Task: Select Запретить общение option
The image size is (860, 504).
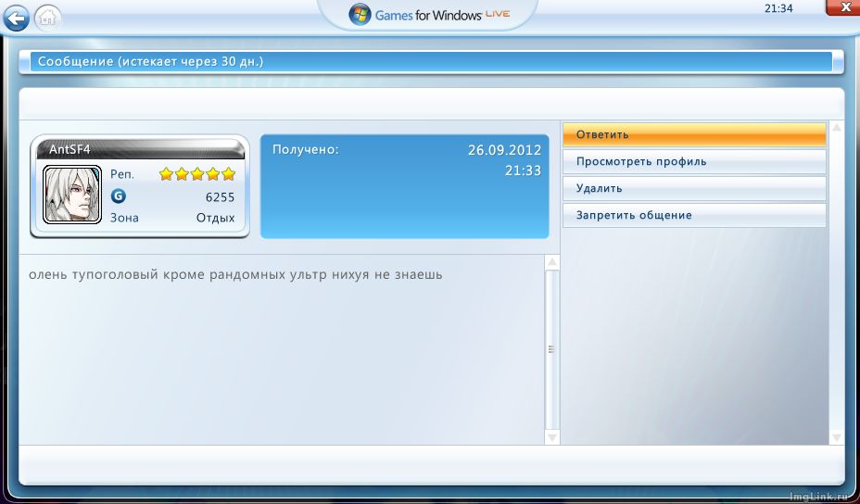Action: pos(694,215)
